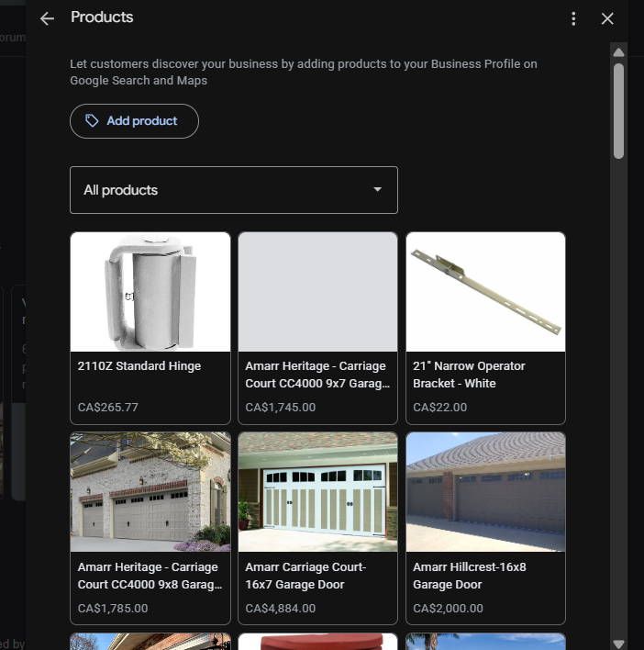Open the blank Carriage Court 9x7 image
Image resolution: width=644 pixels, height=650 pixels.
click(317, 292)
